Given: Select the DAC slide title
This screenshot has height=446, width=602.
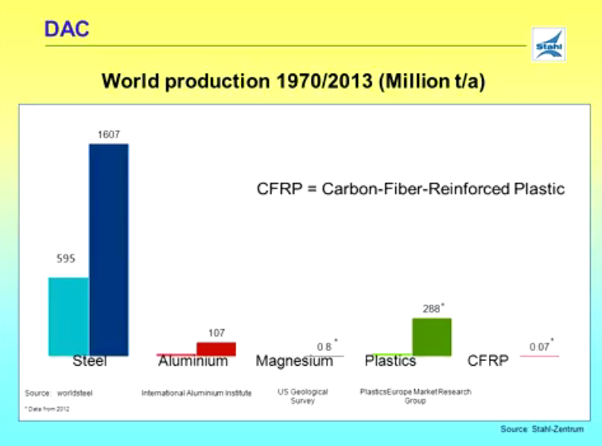Looking at the screenshot, I should [67, 29].
